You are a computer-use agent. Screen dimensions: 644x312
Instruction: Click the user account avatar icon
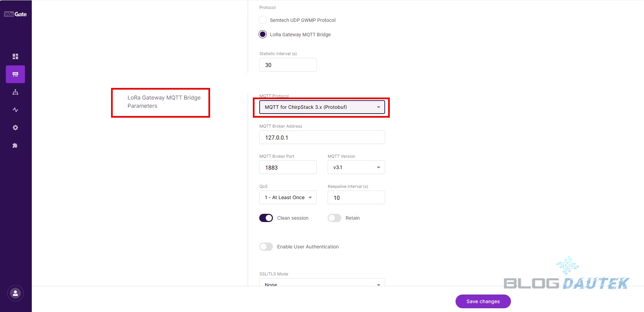(x=15, y=293)
